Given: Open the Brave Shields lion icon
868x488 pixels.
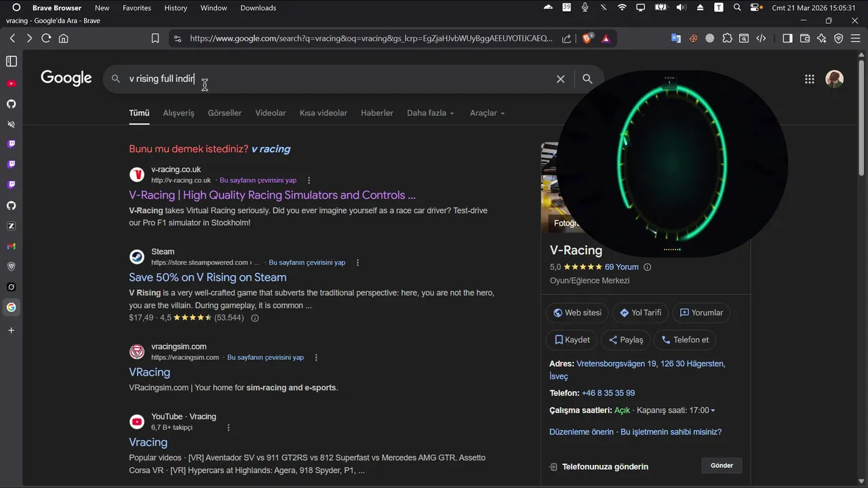Looking at the screenshot, I should click(587, 39).
